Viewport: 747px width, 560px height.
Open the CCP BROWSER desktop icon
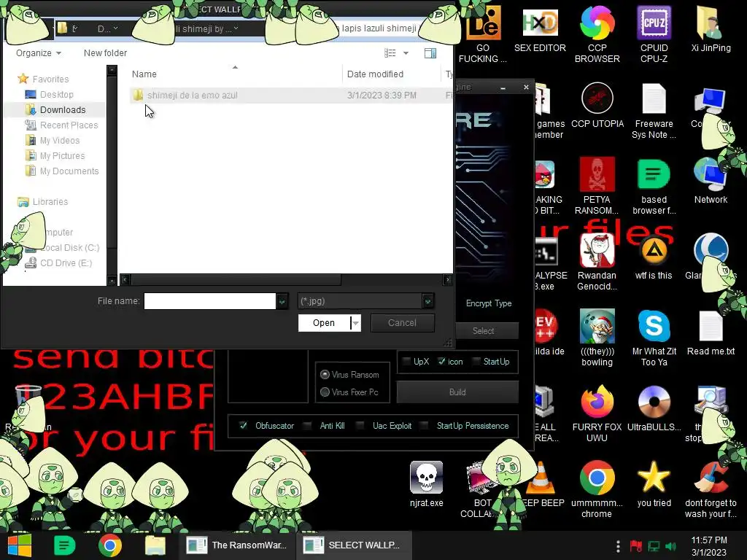point(597,34)
